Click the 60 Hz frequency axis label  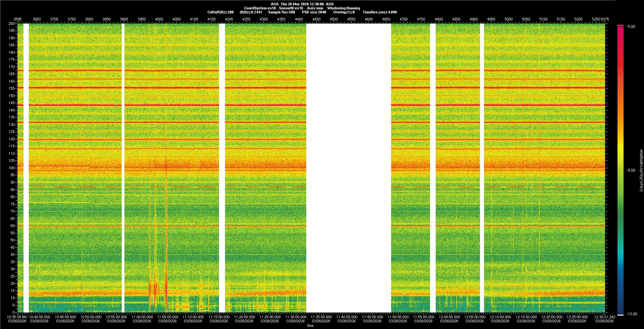12,226
